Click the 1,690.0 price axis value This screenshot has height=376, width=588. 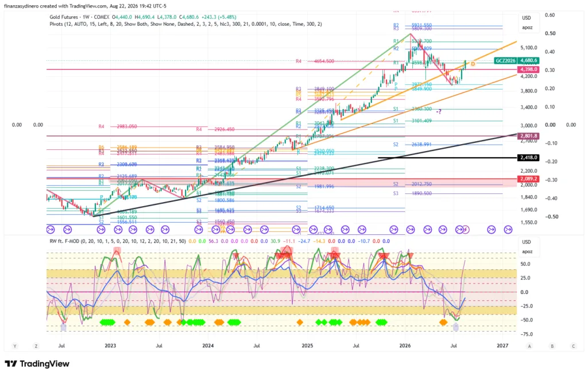[x=529, y=210]
